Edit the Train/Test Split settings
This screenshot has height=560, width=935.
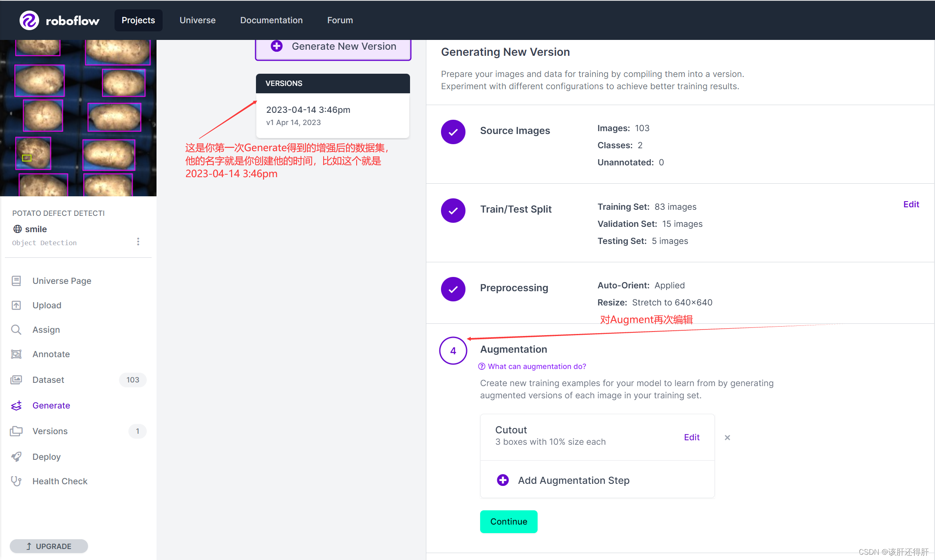coord(911,204)
